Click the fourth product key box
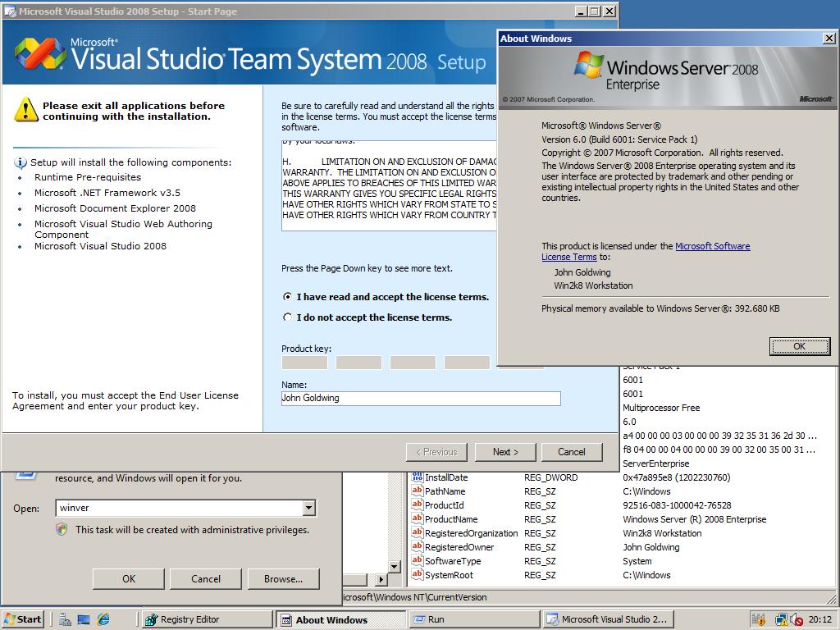Viewport: 840px width, 630px height. click(x=467, y=363)
